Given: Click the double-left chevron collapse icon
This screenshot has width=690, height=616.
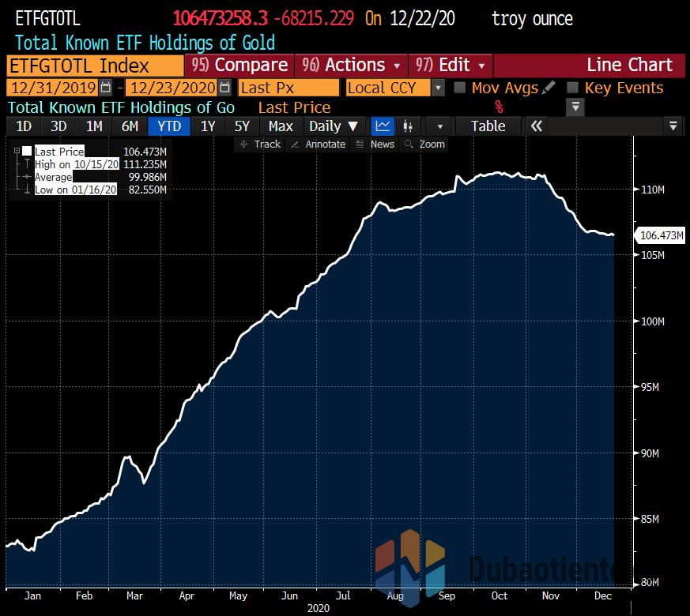Looking at the screenshot, I should [x=536, y=126].
